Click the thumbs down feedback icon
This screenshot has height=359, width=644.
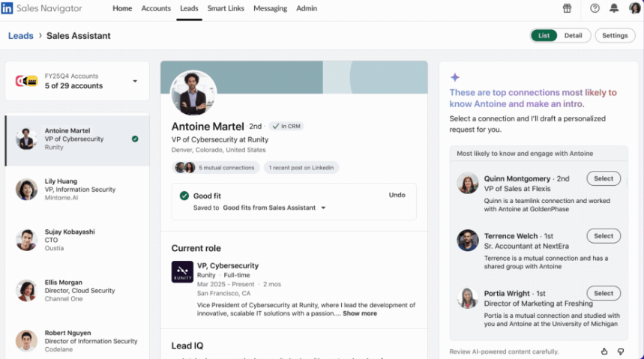621,352
